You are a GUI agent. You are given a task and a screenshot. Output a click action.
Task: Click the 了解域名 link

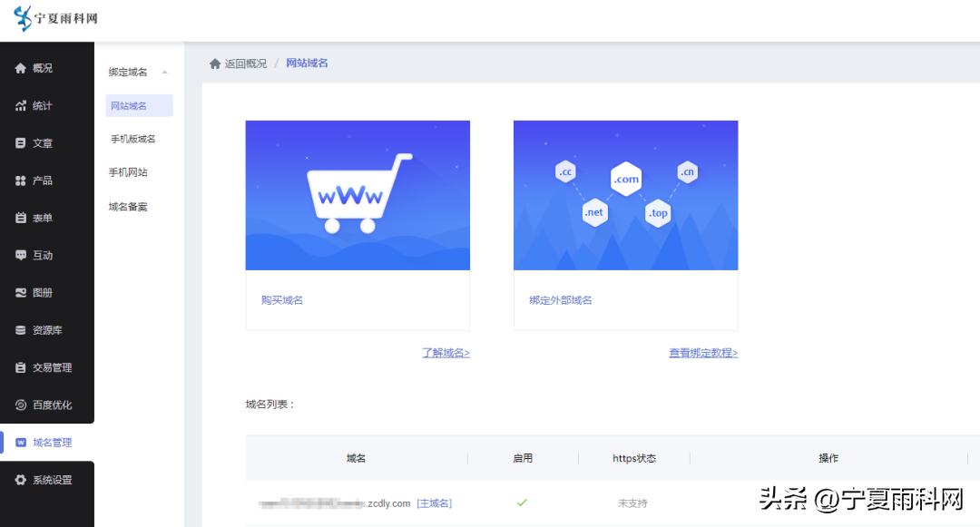(x=446, y=353)
